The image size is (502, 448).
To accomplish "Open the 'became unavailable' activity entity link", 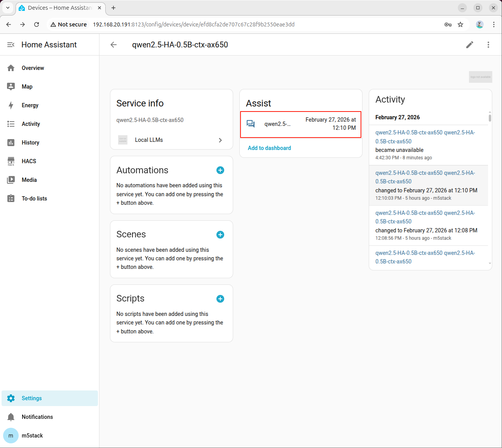I will (425, 137).
